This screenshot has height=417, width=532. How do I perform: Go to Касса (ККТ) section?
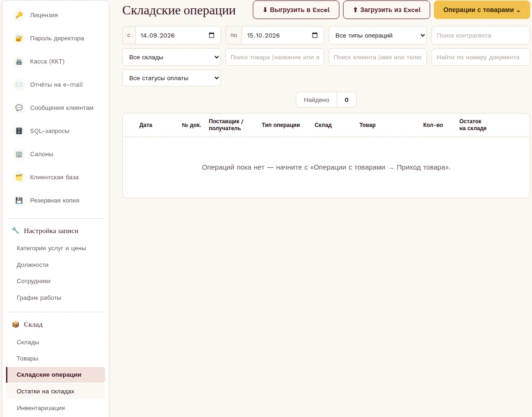(x=55, y=62)
